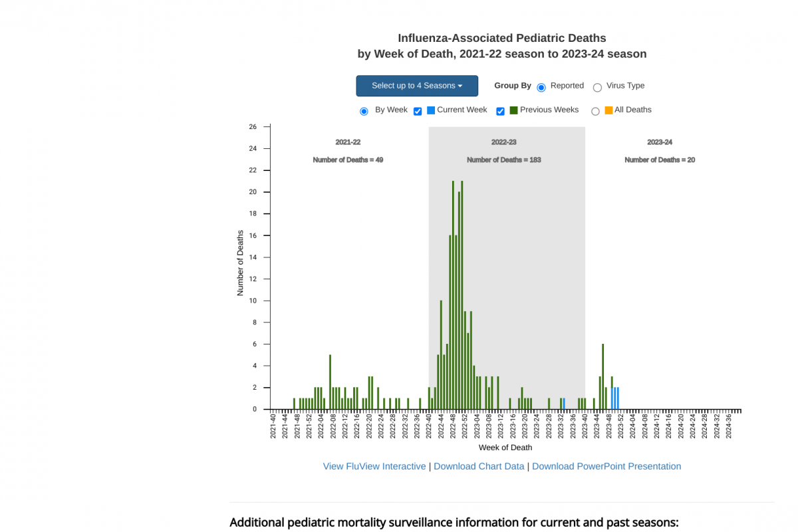This screenshot has height=532, width=798.
Task: Open the View FluView Interactive link
Action: [374, 466]
